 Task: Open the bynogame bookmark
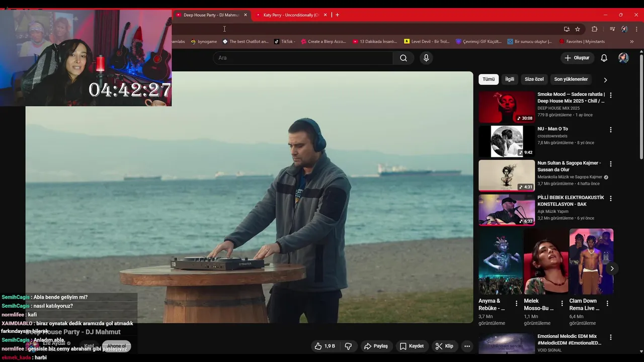point(204,42)
